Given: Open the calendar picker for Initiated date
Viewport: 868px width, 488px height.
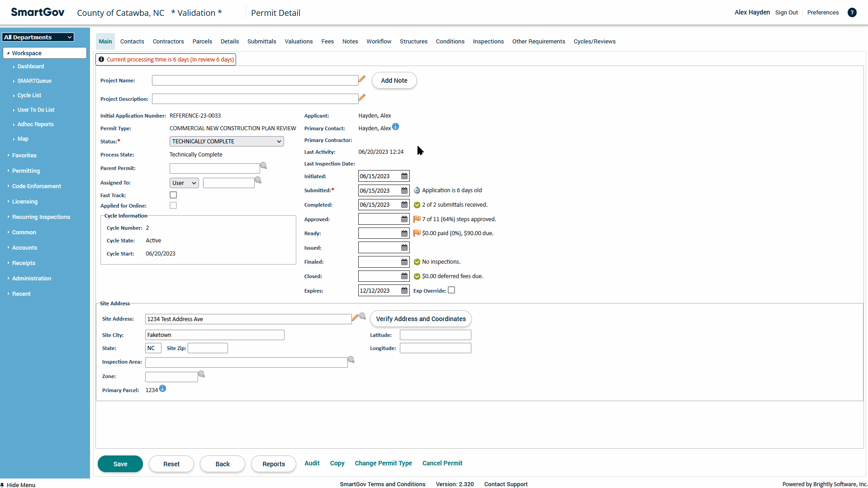Looking at the screenshot, I should pyautogui.click(x=404, y=176).
